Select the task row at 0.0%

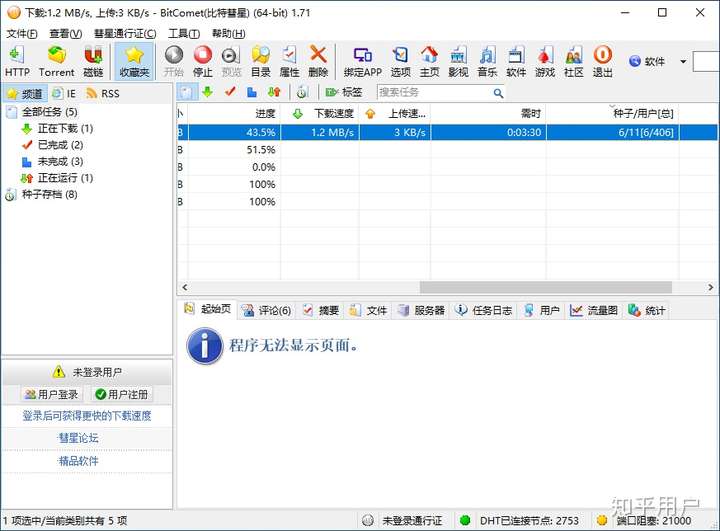click(448, 167)
